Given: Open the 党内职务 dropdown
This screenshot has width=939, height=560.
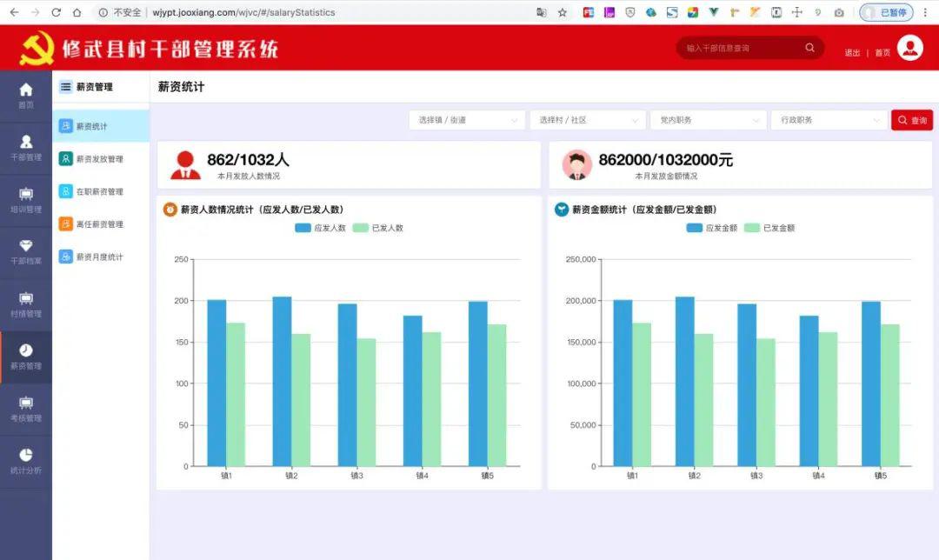Looking at the screenshot, I should click(x=708, y=120).
